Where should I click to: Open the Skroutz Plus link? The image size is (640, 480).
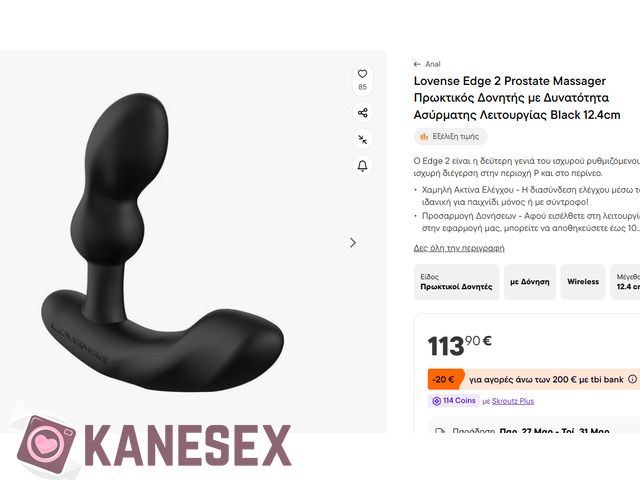click(513, 401)
